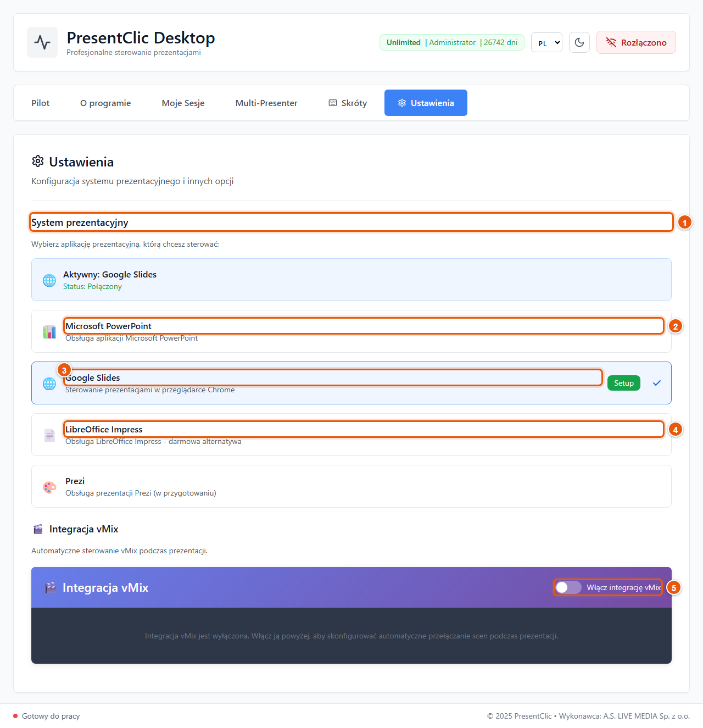Image resolution: width=703 pixels, height=728 pixels.
Task: Open the Skróty tab
Action: pos(348,103)
